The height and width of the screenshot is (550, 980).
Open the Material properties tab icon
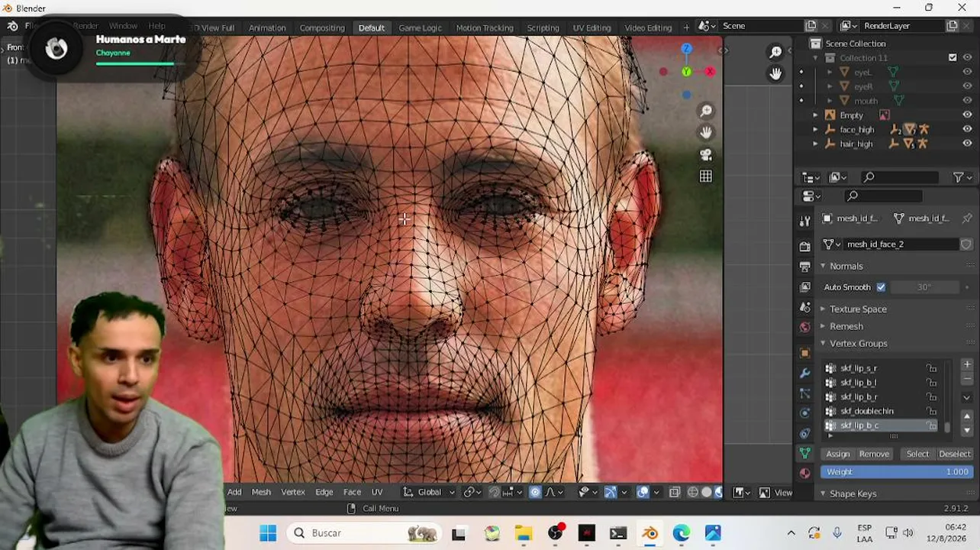pos(804,473)
